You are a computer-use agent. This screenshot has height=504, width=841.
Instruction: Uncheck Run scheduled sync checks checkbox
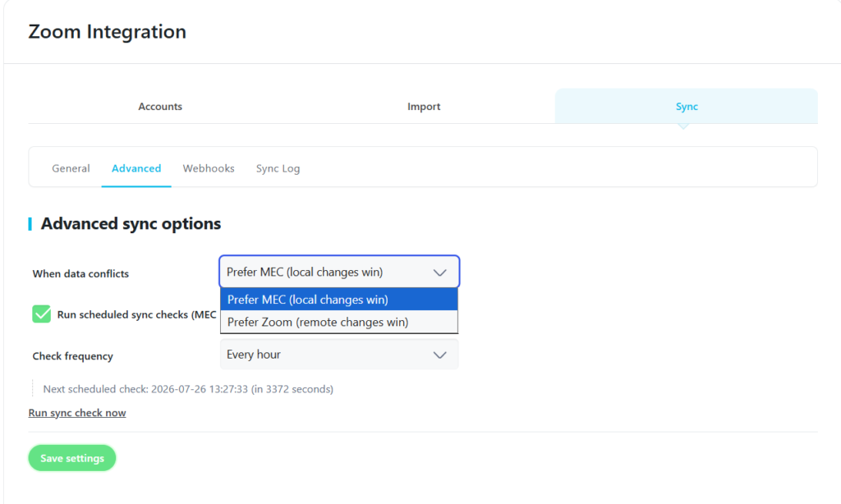[x=41, y=314]
